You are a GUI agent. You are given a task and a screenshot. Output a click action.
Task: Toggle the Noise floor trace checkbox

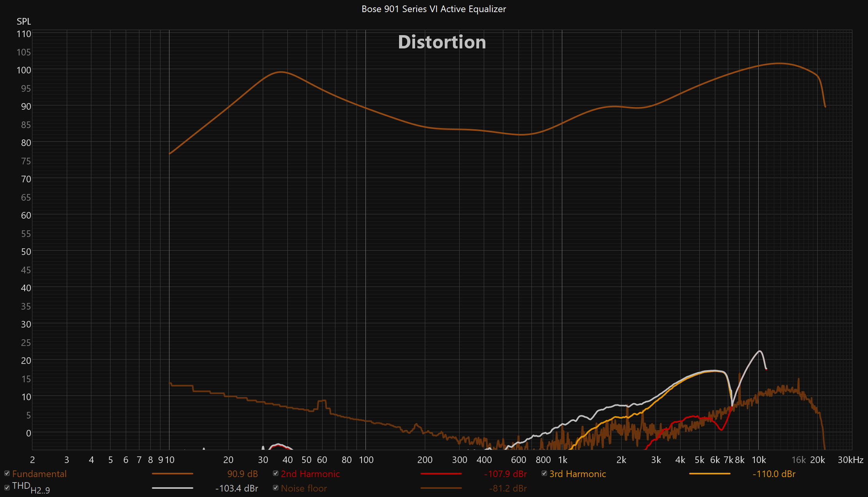tap(276, 488)
